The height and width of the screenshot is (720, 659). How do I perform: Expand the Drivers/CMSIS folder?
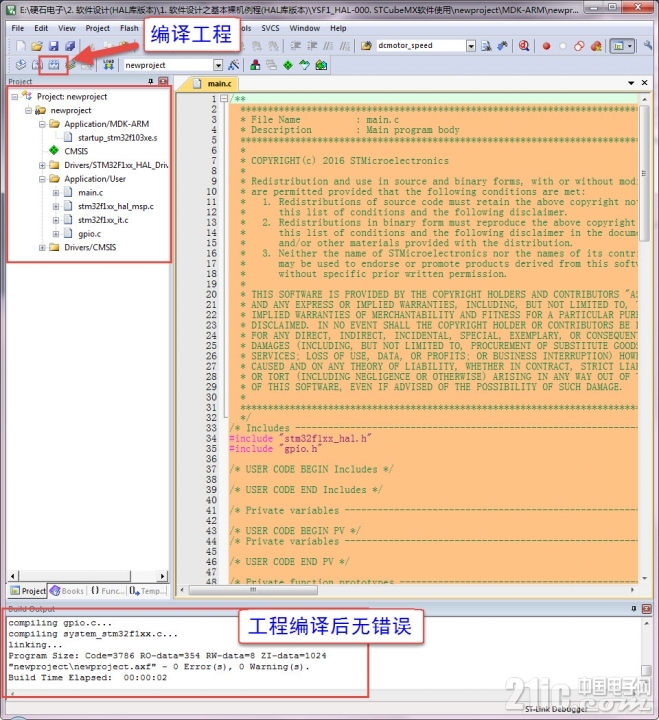coord(42,248)
